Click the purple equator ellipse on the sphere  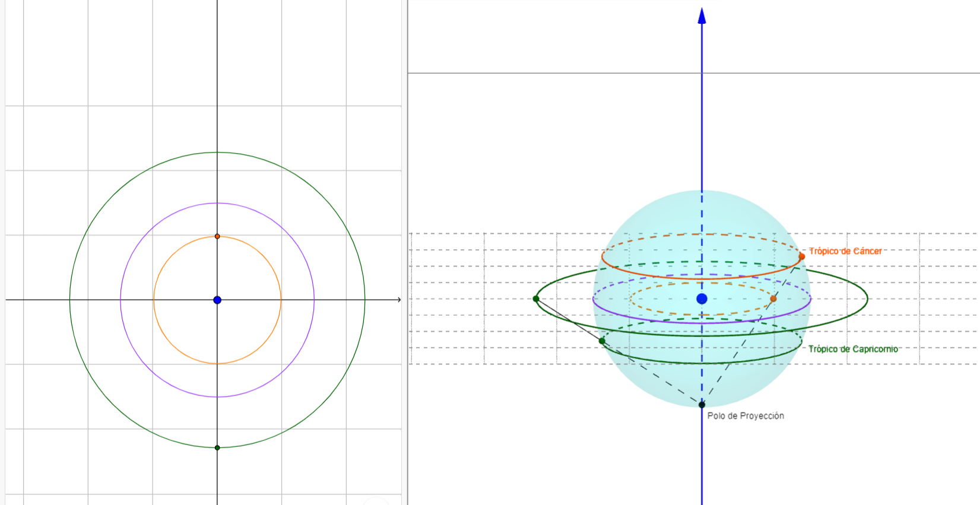tap(653, 319)
